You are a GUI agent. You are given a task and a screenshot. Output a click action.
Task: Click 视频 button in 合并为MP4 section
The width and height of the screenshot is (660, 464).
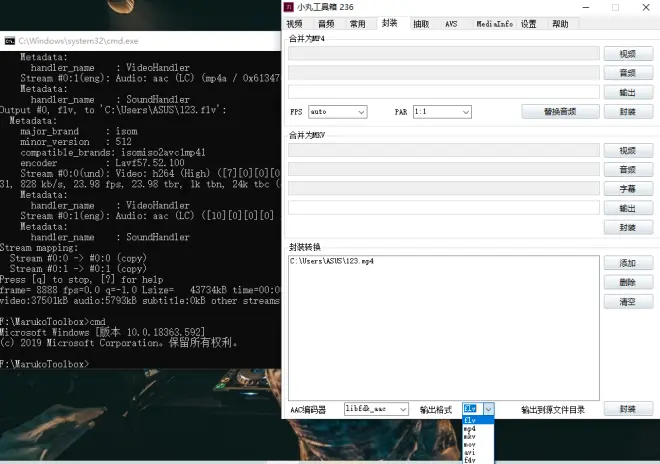click(628, 54)
